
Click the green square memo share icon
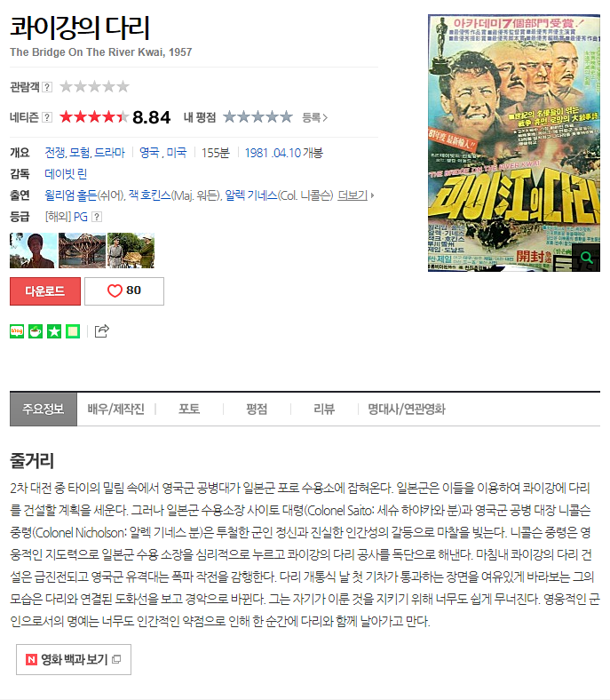[x=73, y=331]
